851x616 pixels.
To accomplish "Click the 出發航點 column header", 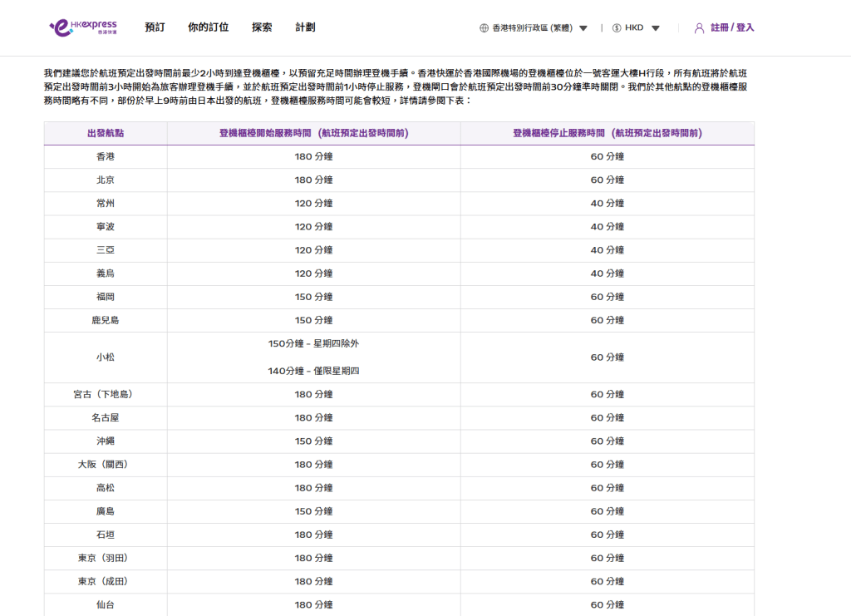I will 106,133.
